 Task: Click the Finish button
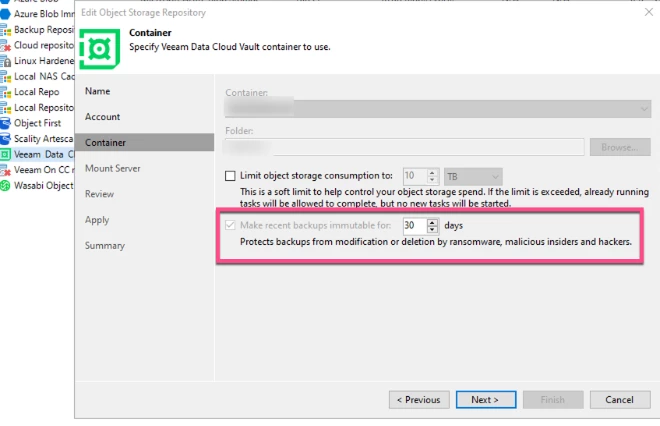click(x=553, y=399)
